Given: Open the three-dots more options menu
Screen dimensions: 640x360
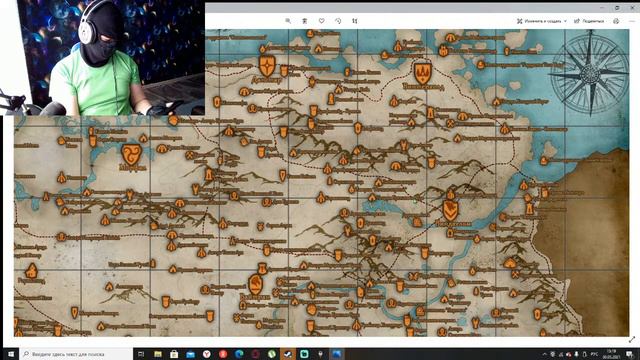Looking at the screenshot, I should (633, 21).
